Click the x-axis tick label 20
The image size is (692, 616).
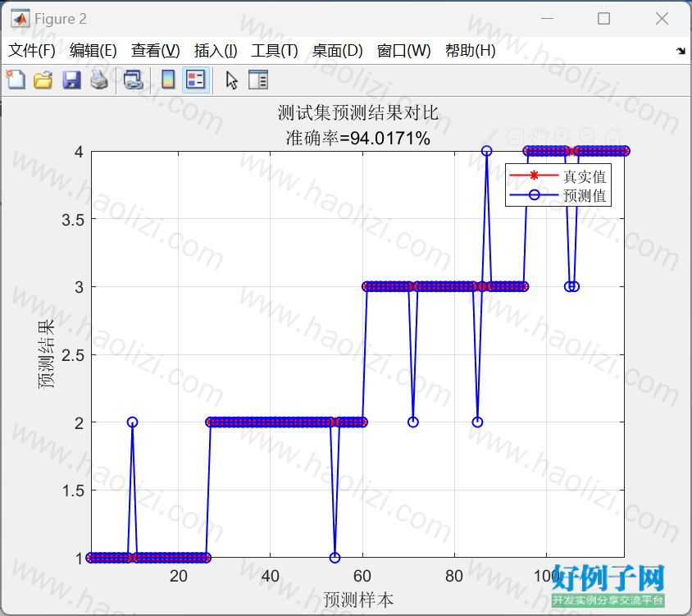coord(178,576)
